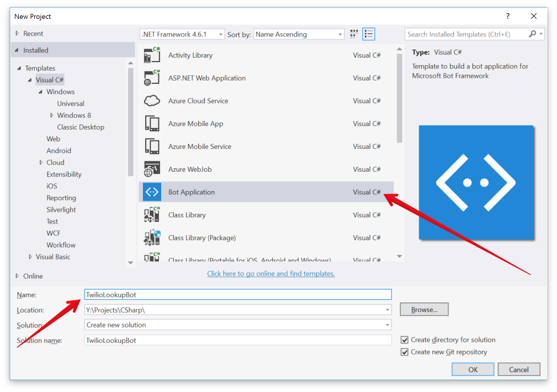Open the go online and find templates link
557x392 pixels.
pyautogui.click(x=271, y=273)
